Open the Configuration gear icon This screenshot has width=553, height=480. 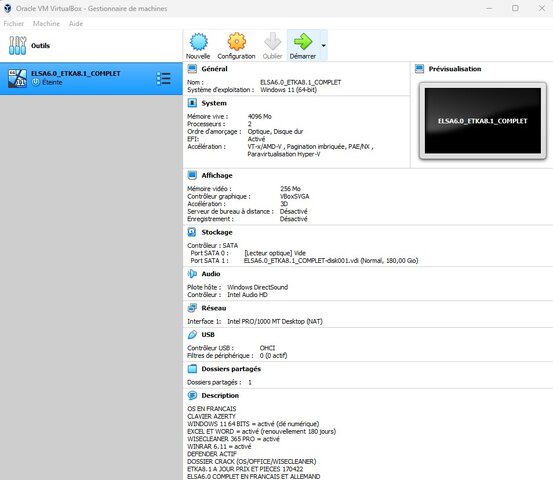pyautogui.click(x=236, y=42)
